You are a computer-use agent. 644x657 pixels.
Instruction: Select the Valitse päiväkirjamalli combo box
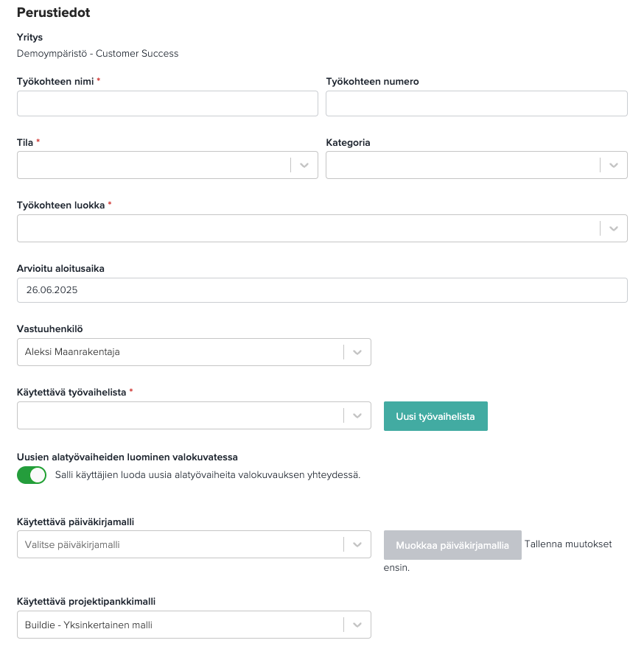(194, 545)
